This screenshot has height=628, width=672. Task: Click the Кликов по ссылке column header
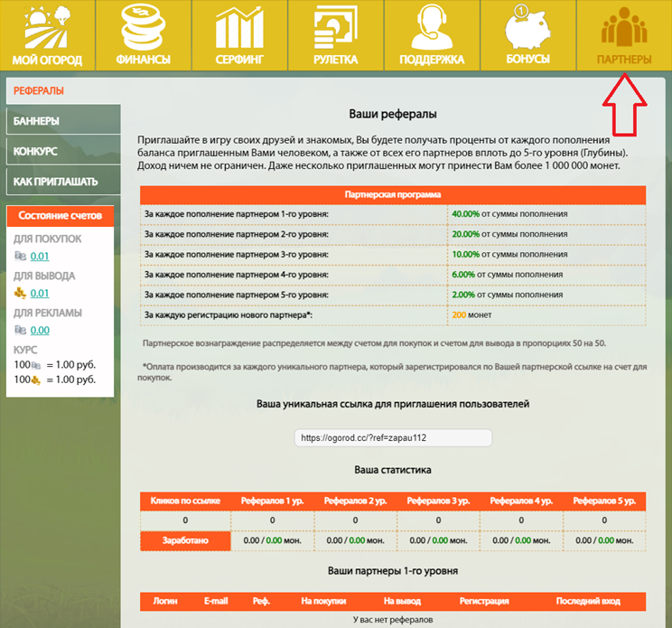coord(185,501)
